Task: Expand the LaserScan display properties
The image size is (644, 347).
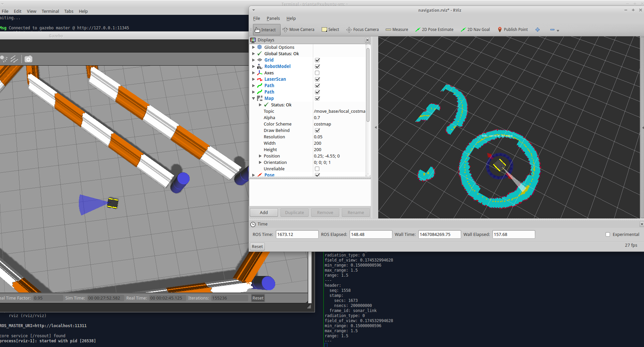Action: pos(254,79)
